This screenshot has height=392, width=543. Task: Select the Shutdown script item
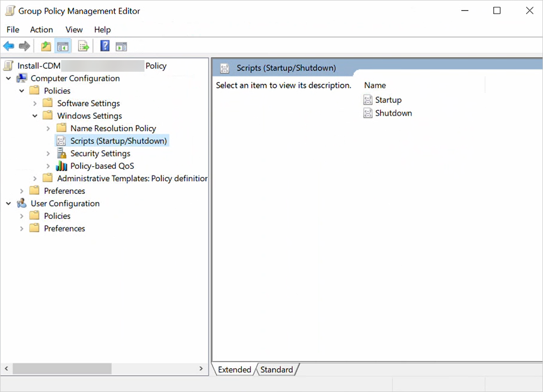point(393,113)
